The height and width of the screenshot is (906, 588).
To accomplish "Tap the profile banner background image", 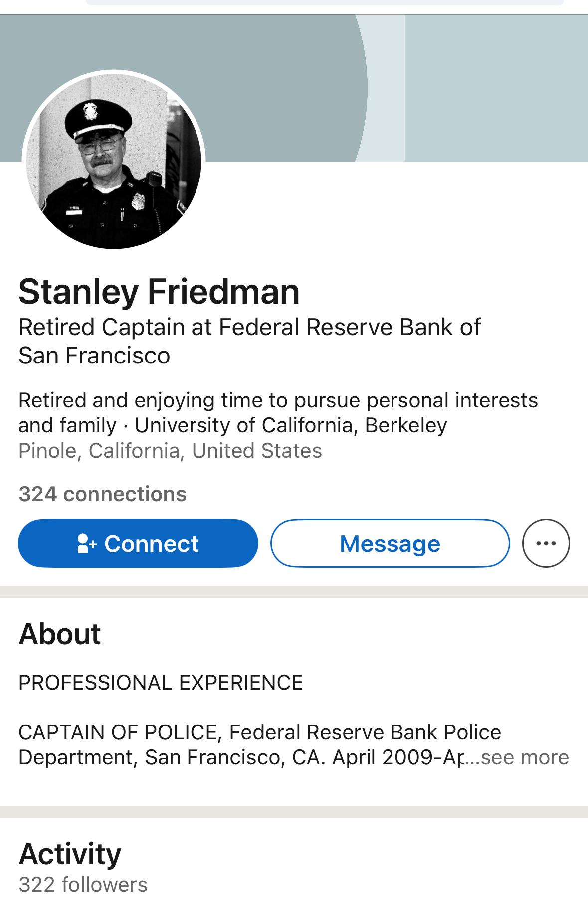I will 294,88.
